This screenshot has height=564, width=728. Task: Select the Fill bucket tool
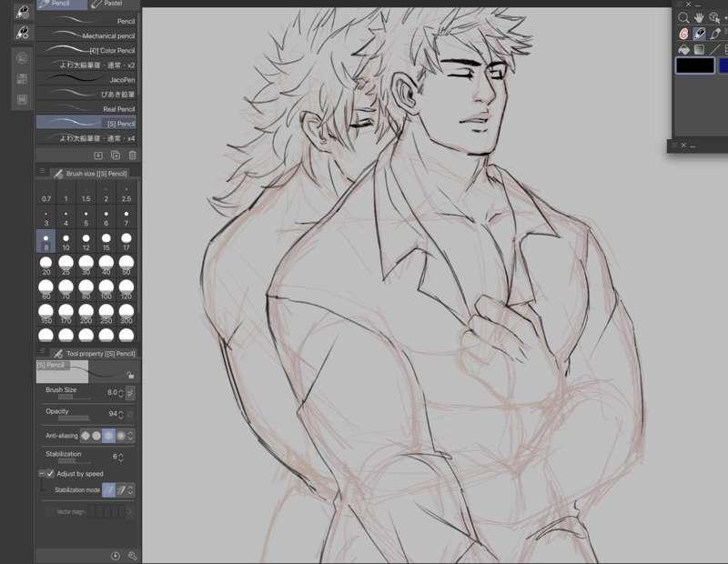[683, 49]
